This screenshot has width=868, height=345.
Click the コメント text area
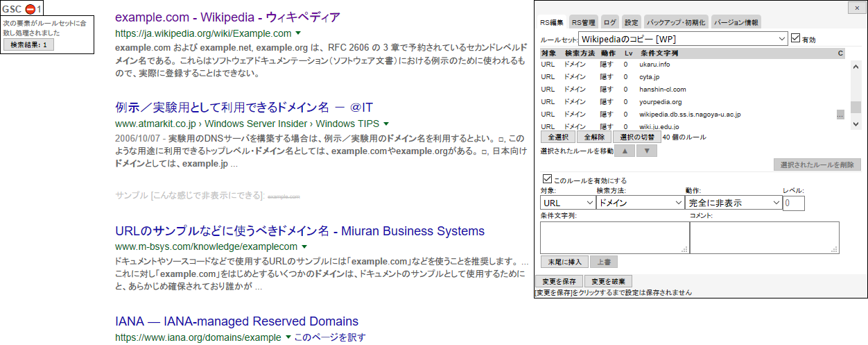764,237
